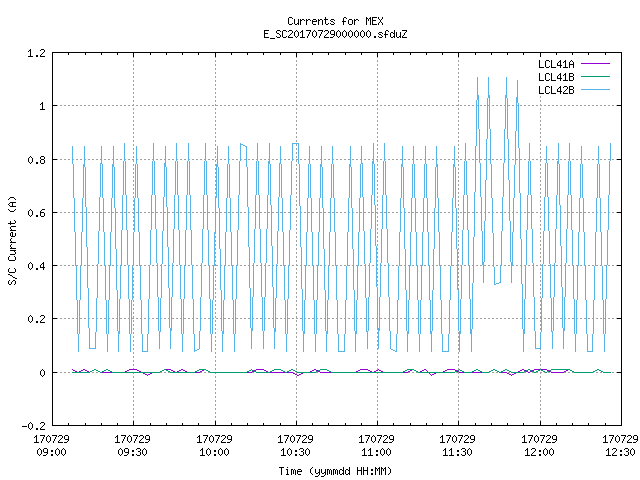Click the y-axis tick value 0
The image size is (640, 480).
(x=42, y=373)
